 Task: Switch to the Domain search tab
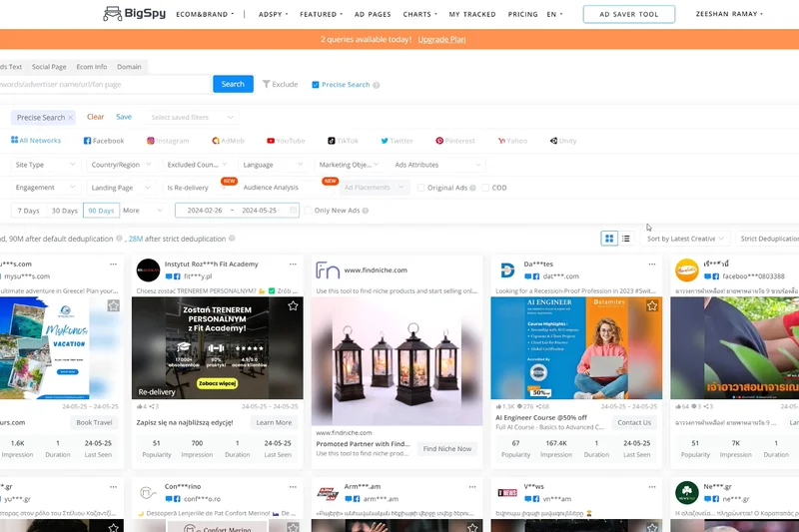tap(129, 67)
